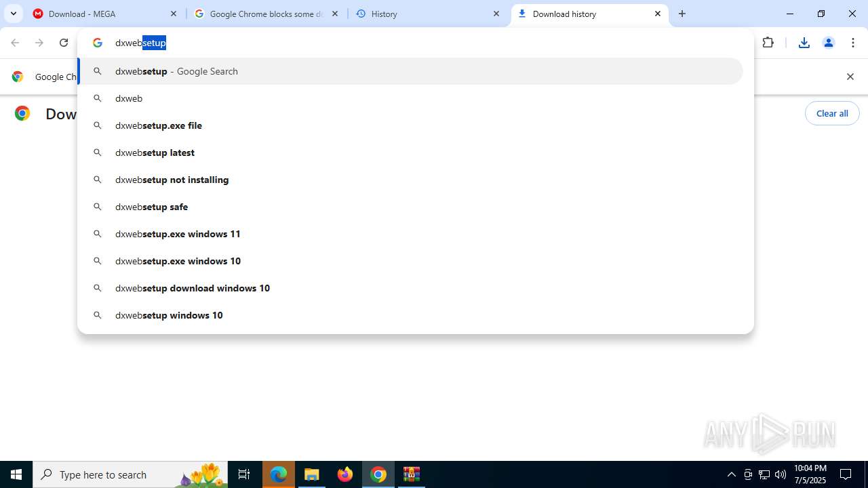Click the security tray icon
Screen dimensions: 868x488
pos(748,474)
